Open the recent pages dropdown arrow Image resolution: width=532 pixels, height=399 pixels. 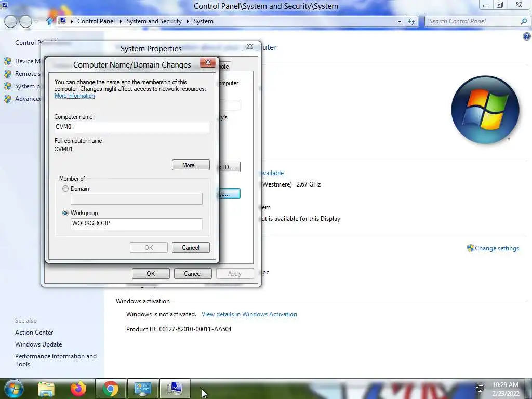(36, 21)
